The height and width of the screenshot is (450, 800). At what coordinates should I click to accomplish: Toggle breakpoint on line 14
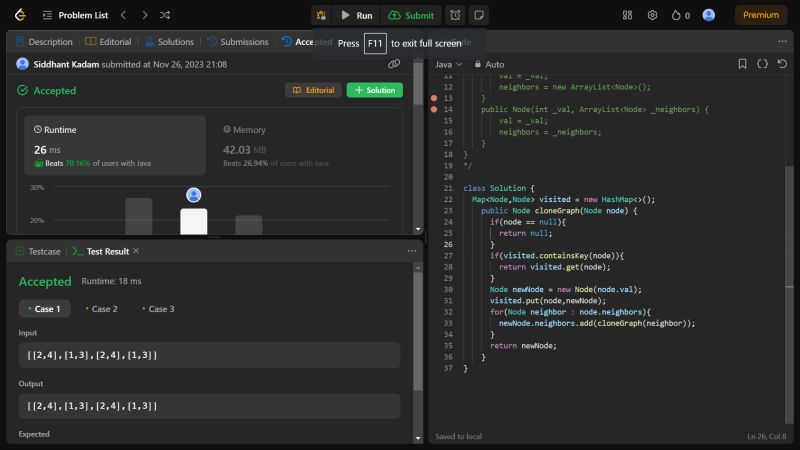(x=433, y=109)
